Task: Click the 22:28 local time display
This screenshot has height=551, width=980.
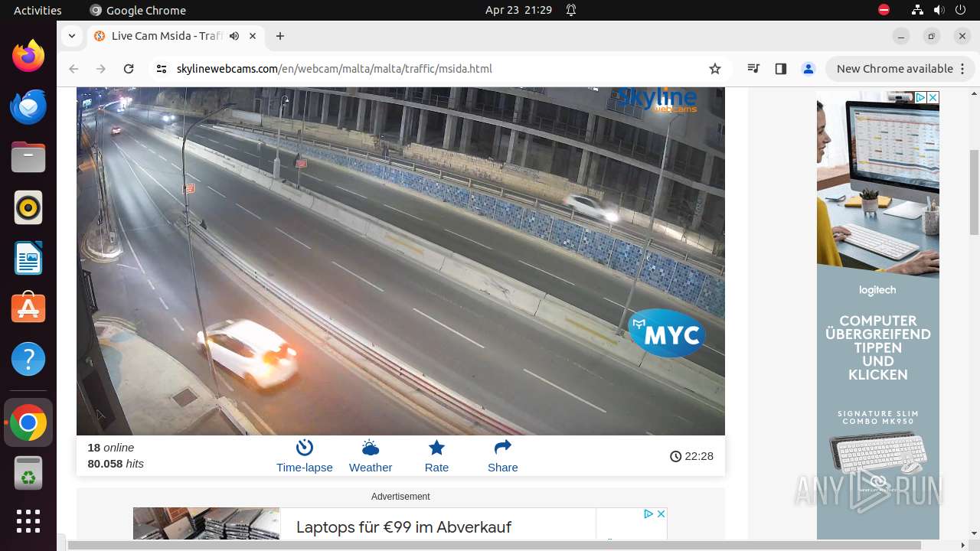Action: tap(691, 456)
